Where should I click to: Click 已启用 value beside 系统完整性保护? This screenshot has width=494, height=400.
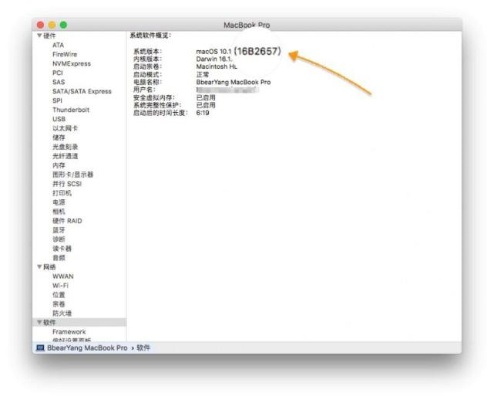[206, 105]
